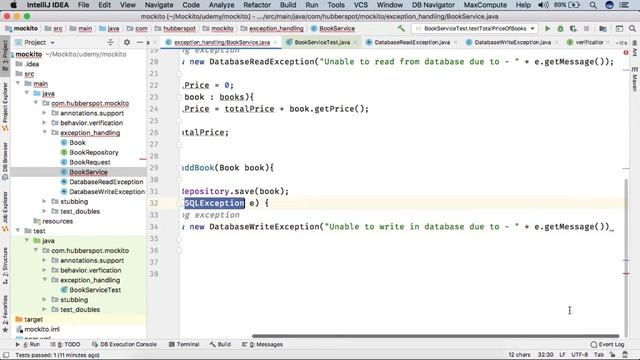Hide the Project panel with minimize icon
Image resolution: width=640 pixels, height=360 pixels.
140,42
